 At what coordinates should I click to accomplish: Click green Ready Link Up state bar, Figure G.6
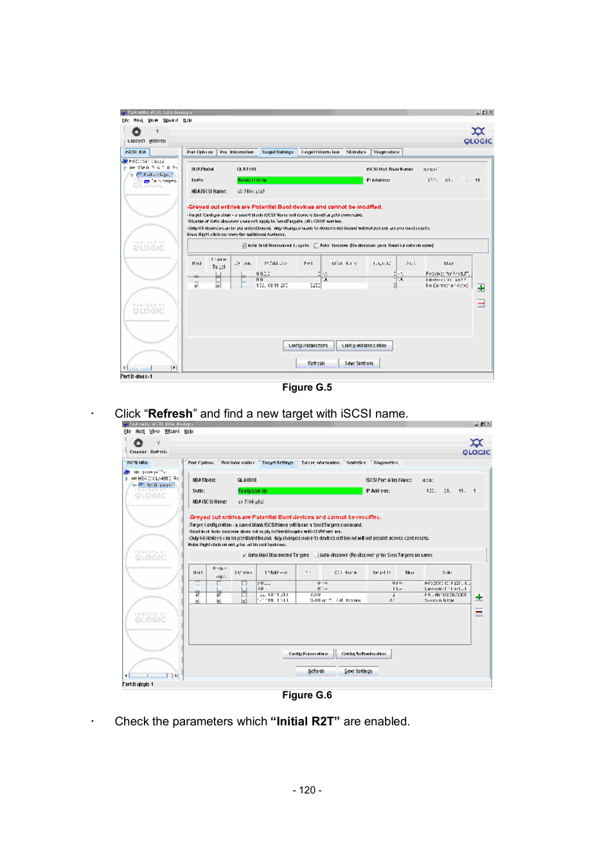pos(300,491)
